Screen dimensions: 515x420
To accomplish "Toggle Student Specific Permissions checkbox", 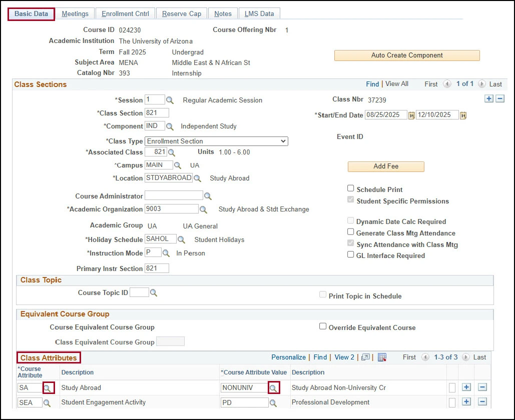I will click(351, 199).
